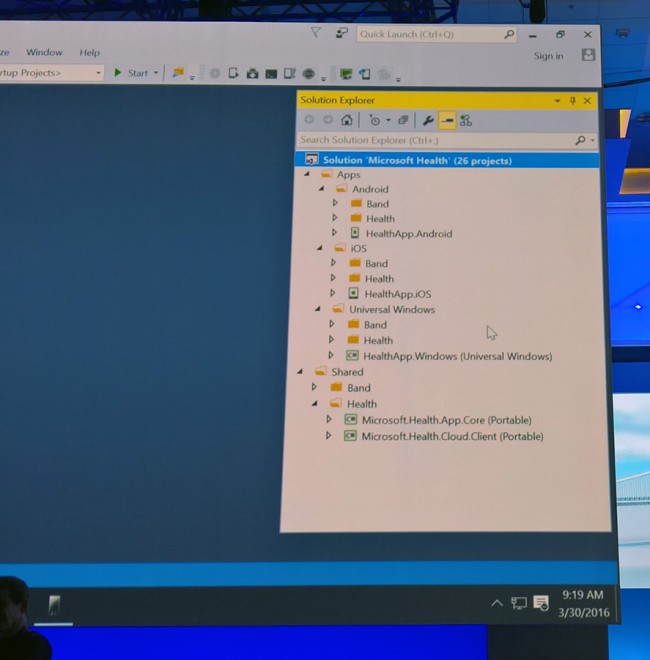Click the Sign in link
The height and width of the screenshot is (660, 650).
click(x=549, y=56)
